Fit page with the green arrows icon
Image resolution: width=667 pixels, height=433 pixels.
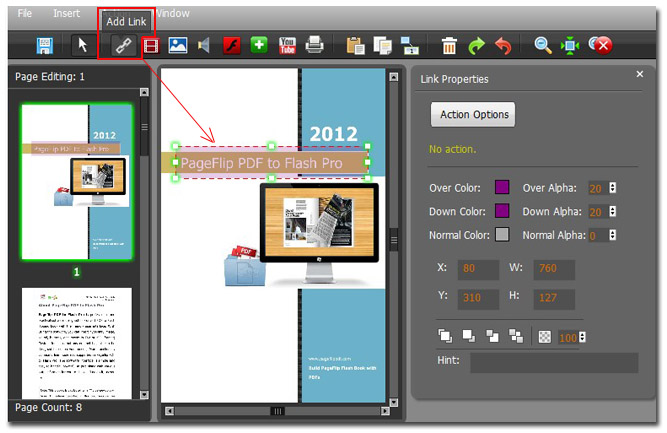(x=570, y=46)
